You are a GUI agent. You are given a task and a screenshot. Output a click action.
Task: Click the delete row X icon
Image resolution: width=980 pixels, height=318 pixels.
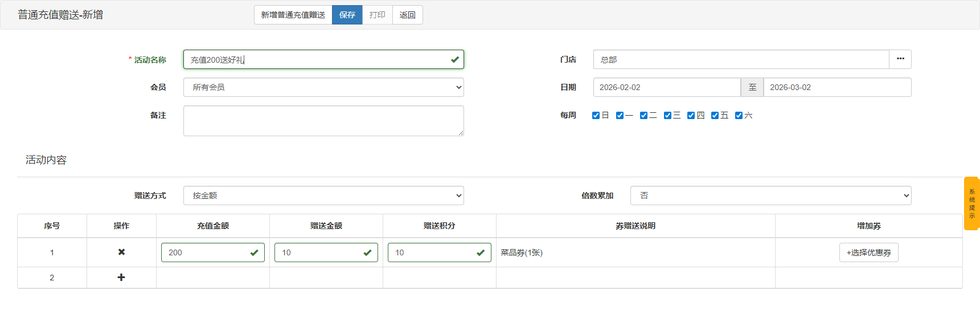coord(121,252)
